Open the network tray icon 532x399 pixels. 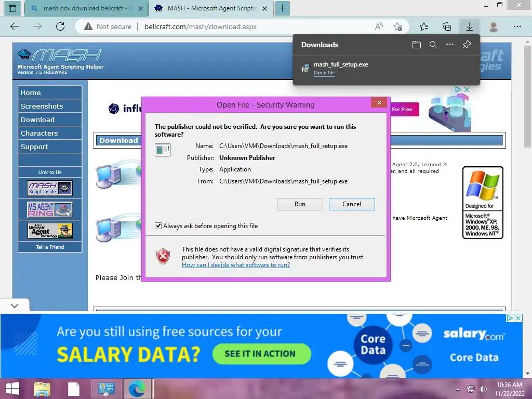(x=471, y=389)
